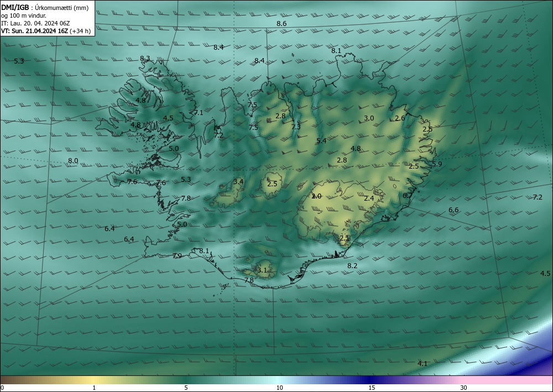553x392 pixels.
Task: Click the 8.6 value on the map
Action: pos(281,24)
